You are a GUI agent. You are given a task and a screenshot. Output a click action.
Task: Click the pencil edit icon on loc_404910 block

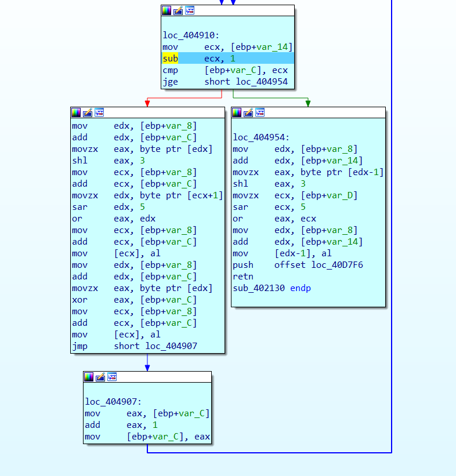178,10
